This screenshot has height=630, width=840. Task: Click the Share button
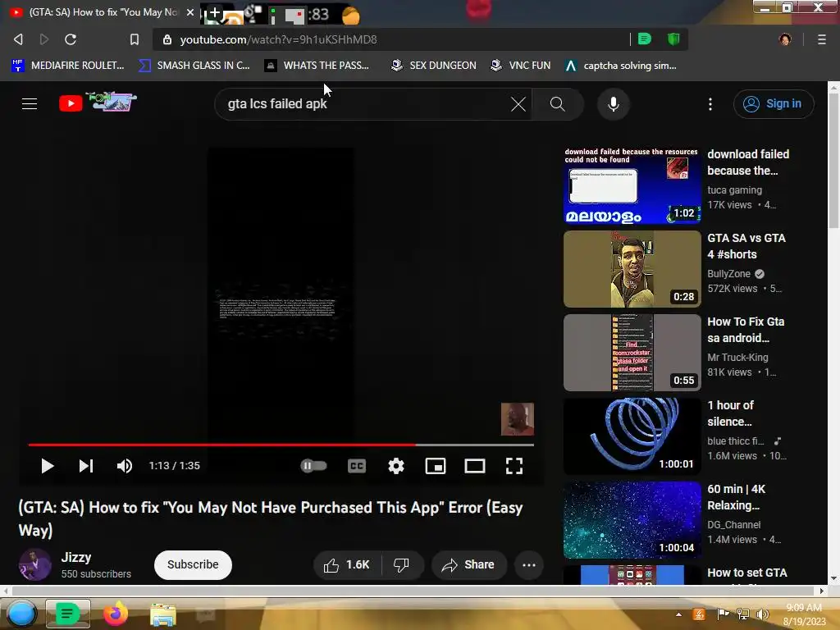coord(468,564)
